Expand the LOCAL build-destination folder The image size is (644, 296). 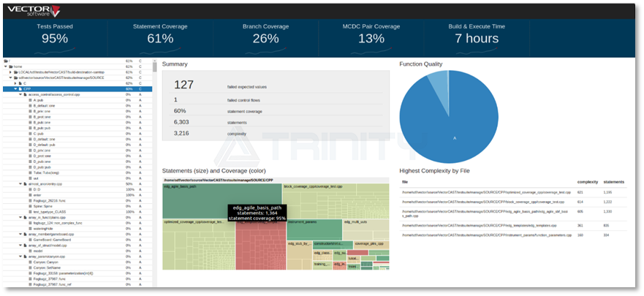10,72
